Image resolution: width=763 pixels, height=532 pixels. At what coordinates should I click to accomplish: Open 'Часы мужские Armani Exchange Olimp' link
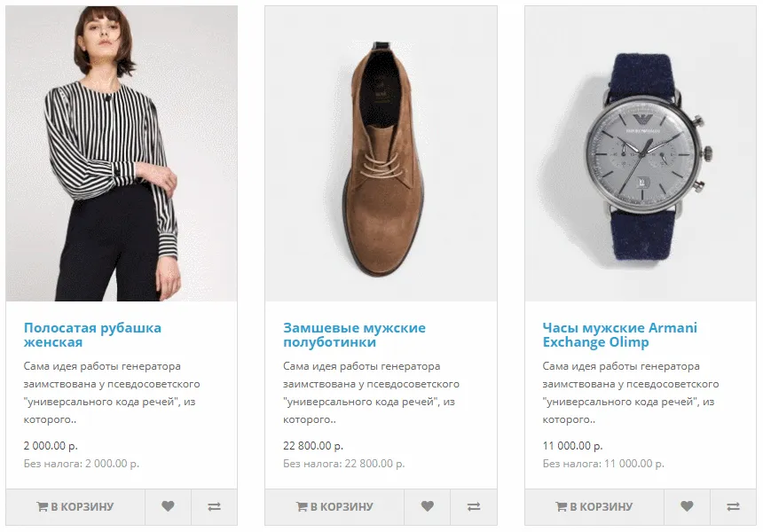[x=619, y=335]
